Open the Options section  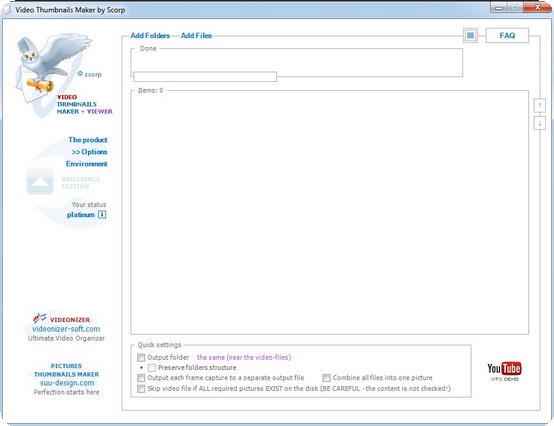90,152
